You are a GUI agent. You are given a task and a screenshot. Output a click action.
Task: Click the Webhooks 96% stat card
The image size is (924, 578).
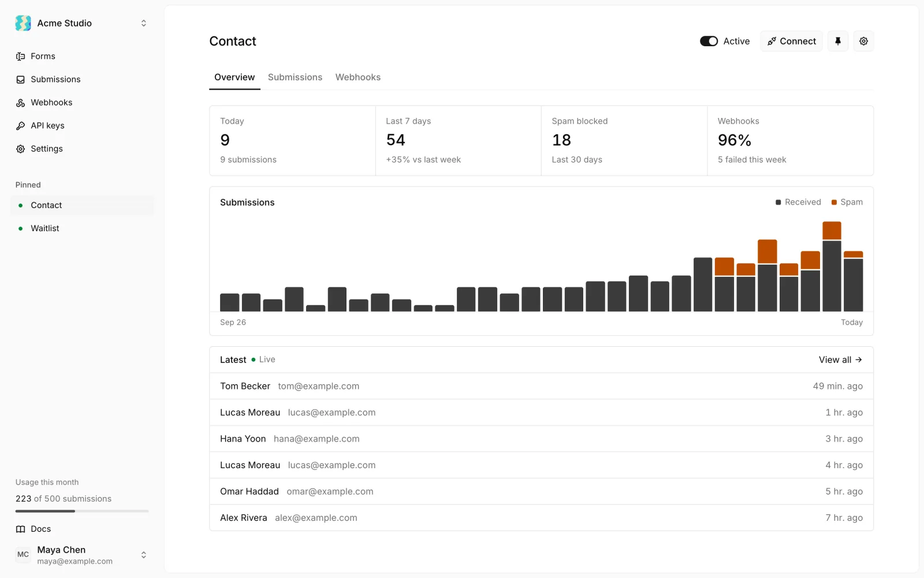[790, 140]
